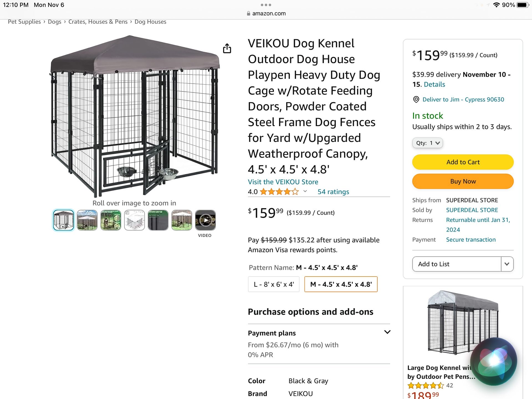Screen dimensions: 532x399
Task: Collapse the Payment plans section
Action: pyautogui.click(x=387, y=332)
